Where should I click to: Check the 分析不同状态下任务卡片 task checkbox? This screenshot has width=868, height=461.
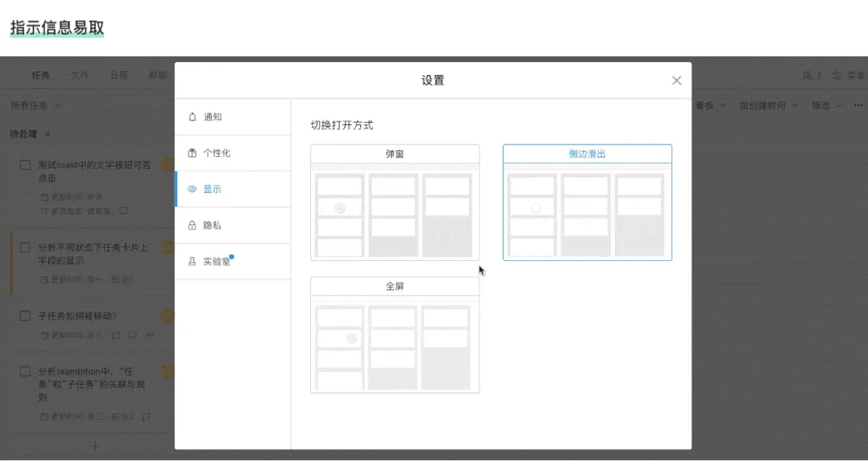pyautogui.click(x=25, y=248)
